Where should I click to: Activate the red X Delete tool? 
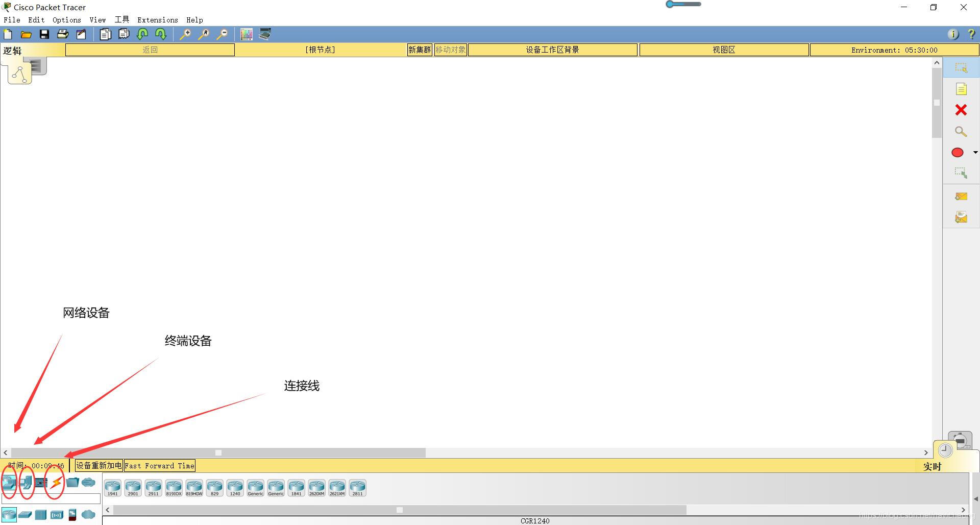click(961, 110)
